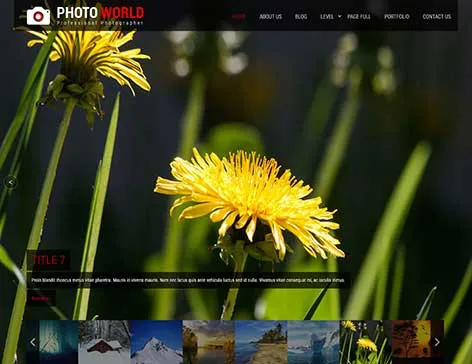Open the About Us page
The height and width of the screenshot is (364, 472).
click(270, 16)
